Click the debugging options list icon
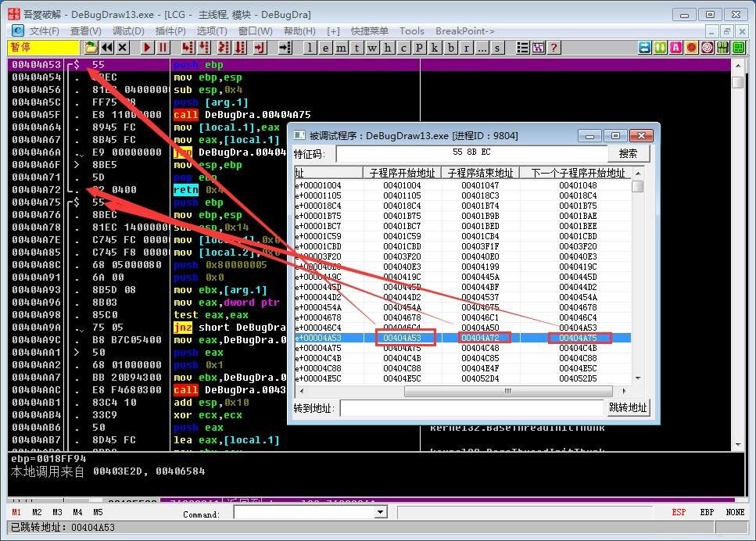Viewport: 756px width, 541px height. [522, 47]
